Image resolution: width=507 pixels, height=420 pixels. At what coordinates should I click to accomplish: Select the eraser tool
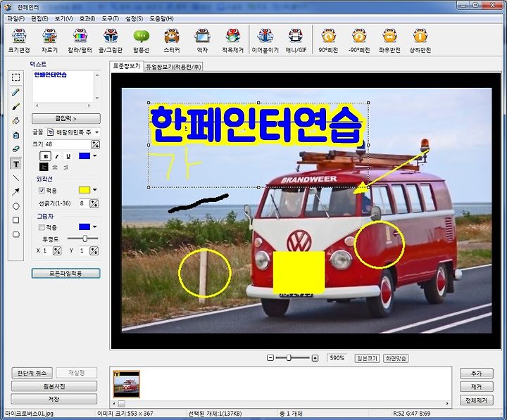tap(15, 149)
